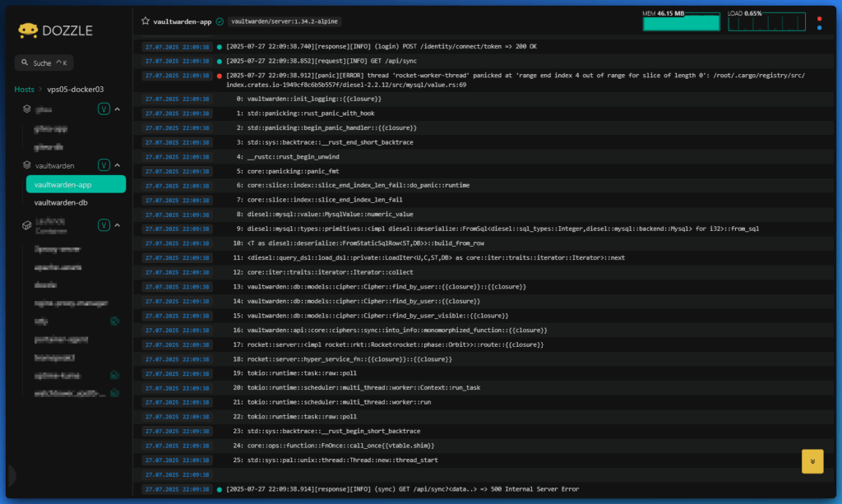Select frame 6 do_panic::runtime line
Viewport: 842px width, 504px height.
(353, 185)
